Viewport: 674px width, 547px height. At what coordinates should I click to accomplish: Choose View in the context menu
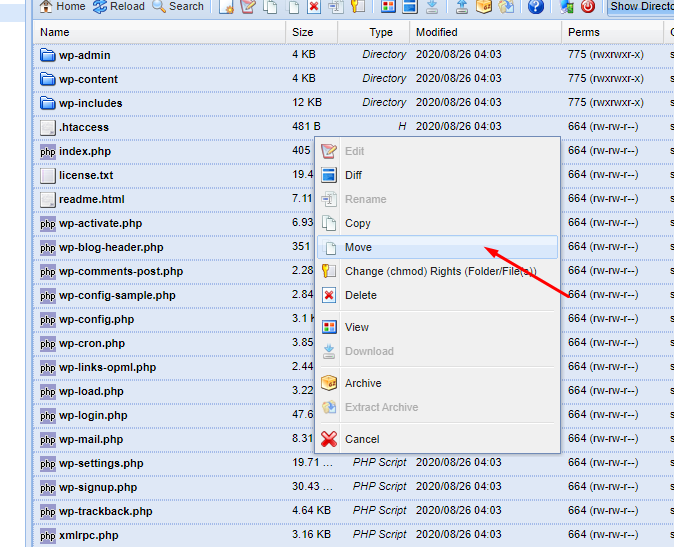click(x=438, y=327)
